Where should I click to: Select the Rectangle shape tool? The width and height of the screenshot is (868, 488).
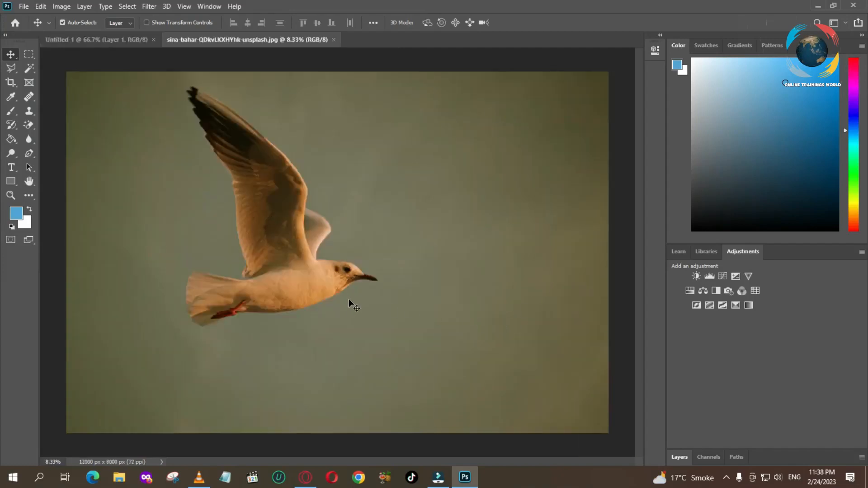[11, 181]
